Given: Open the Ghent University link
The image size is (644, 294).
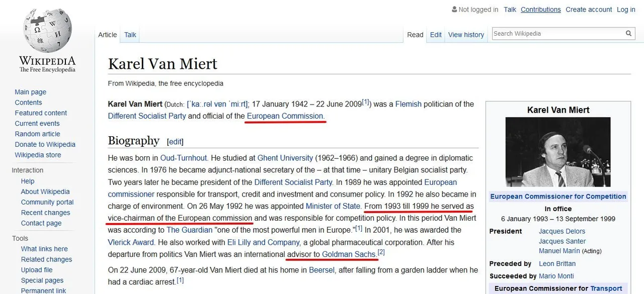Looking at the screenshot, I should pos(285,158).
